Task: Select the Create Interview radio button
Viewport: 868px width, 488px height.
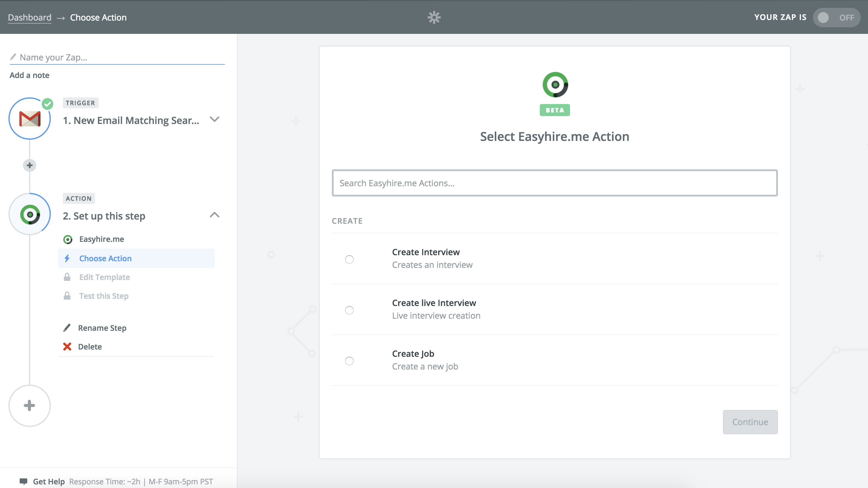Action: 349,259
